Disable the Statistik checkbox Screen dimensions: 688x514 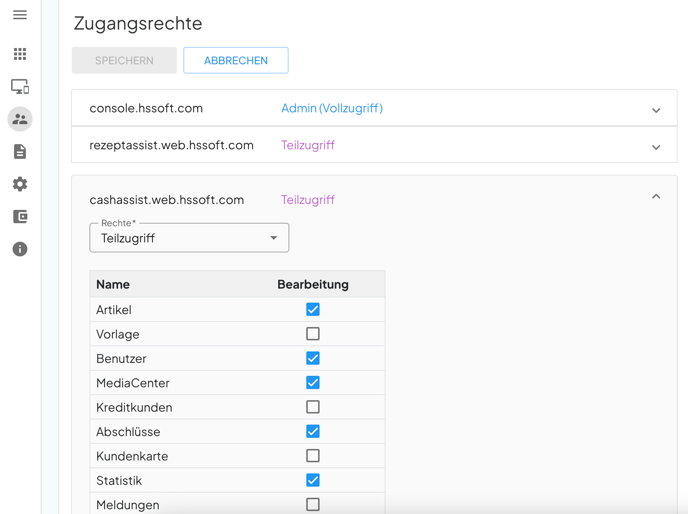pos(313,480)
